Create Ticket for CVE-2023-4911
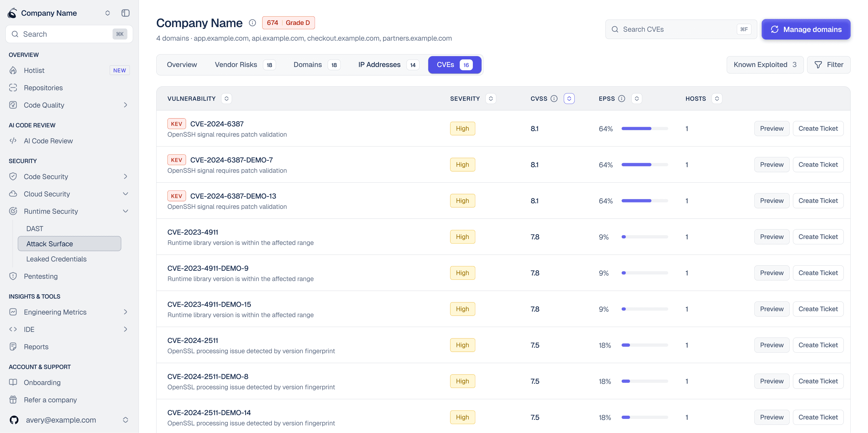The height and width of the screenshot is (433, 868). pos(818,237)
